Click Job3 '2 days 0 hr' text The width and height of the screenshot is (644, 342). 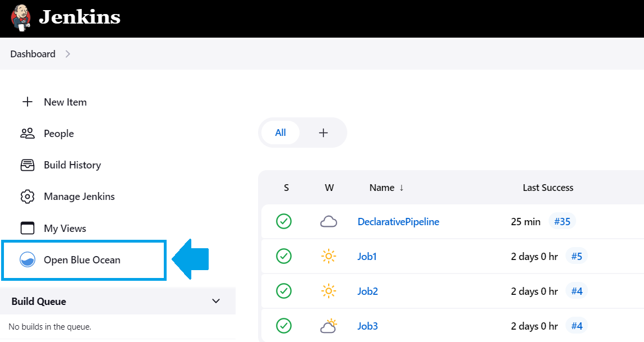pyautogui.click(x=535, y=326)
